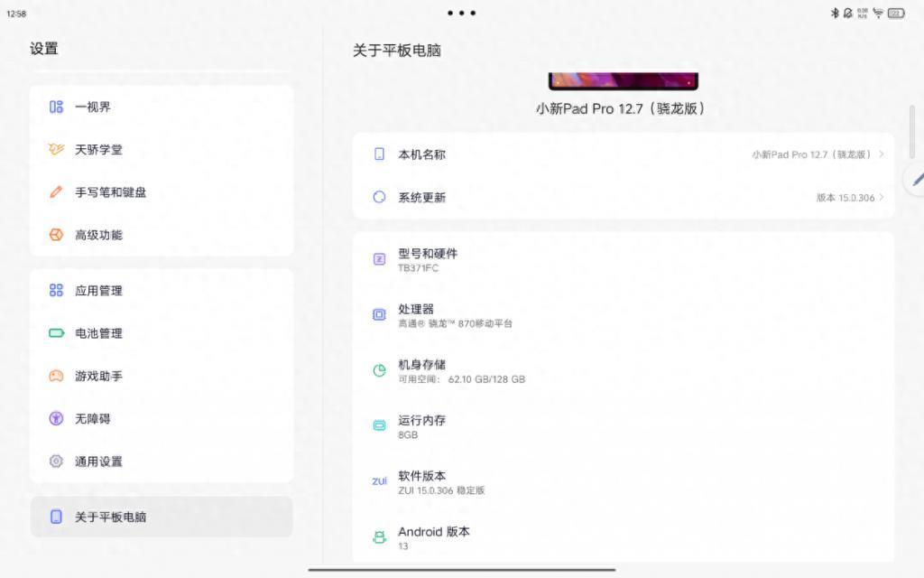Open the 天骄学堂 settings section
Screen dimensions: 924x578
point(162,149)
